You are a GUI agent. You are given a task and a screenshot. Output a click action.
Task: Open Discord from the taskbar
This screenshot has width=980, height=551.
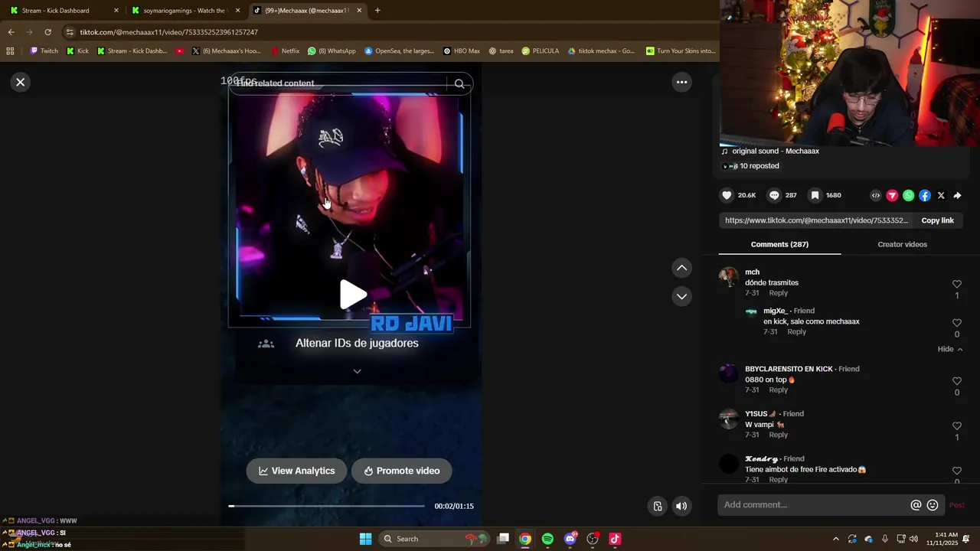click(570, 539)
